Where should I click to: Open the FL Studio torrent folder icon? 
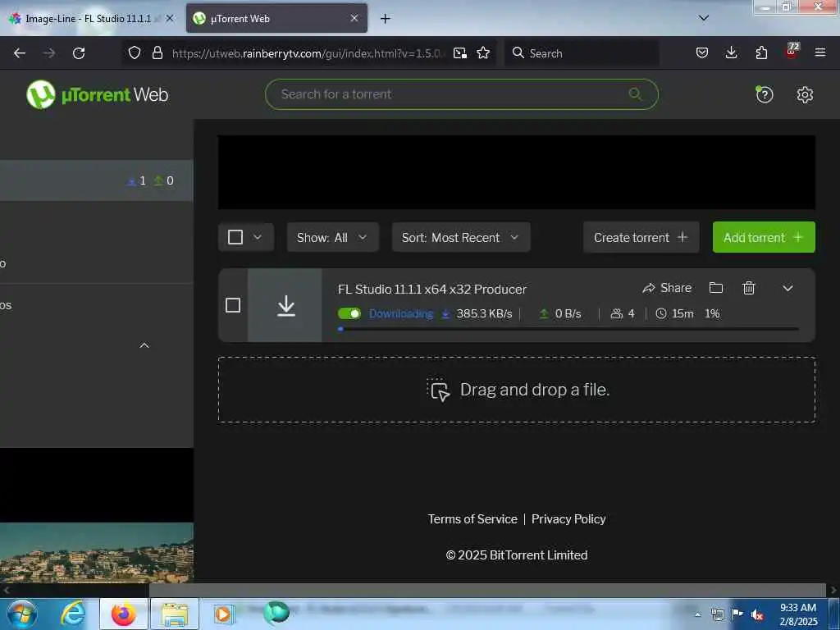pyautogui.click(x=715, y=288)
